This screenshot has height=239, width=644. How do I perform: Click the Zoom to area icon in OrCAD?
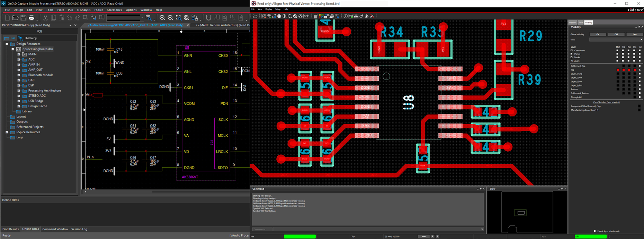point(178,18)
